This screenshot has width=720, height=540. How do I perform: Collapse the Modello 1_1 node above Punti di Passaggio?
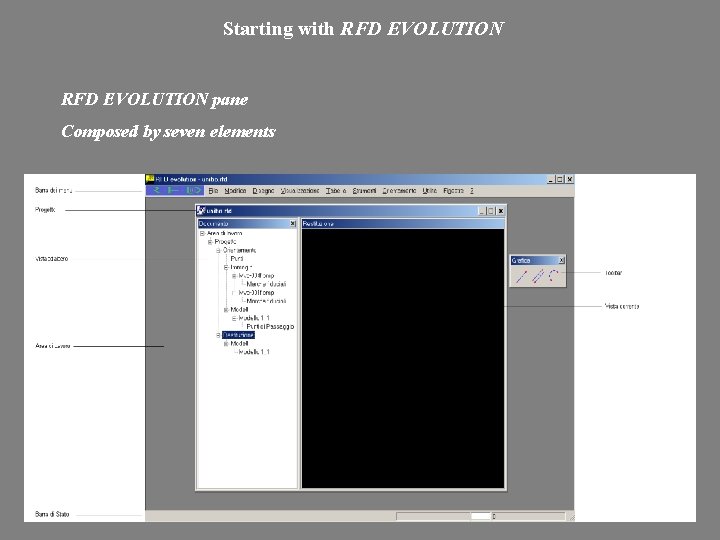[234, 318]
